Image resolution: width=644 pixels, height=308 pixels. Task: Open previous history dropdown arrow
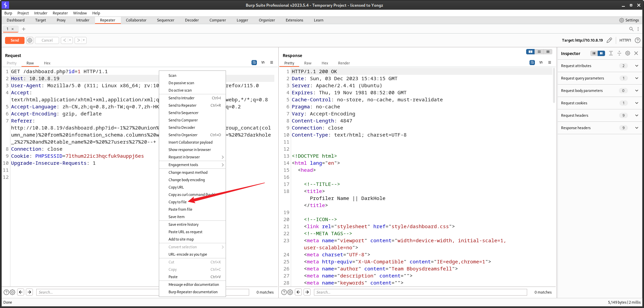tap(70, 40)
